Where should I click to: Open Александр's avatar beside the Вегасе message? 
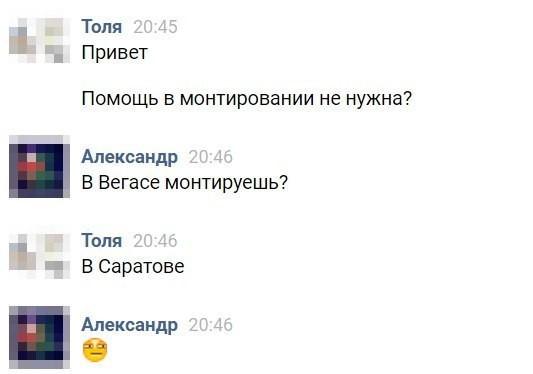point(39,167)
